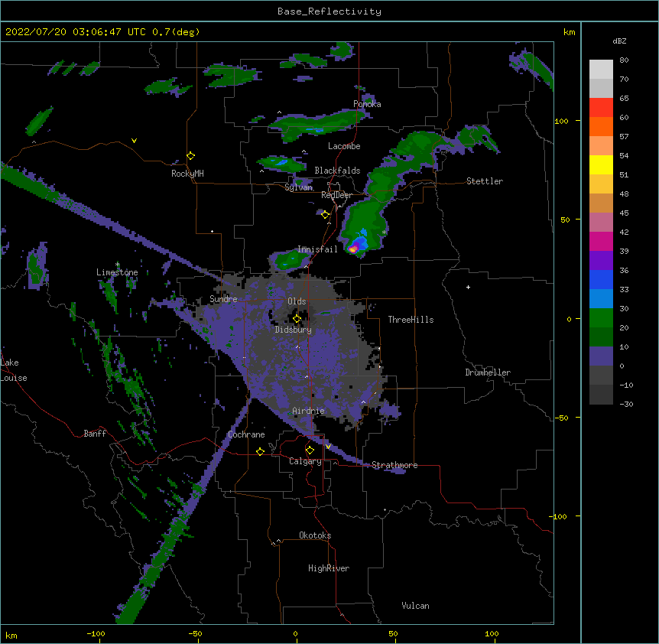Click the -30 value on the dBZ legend
This screenshot has height=644, width=659.
[x=626, y=404]
